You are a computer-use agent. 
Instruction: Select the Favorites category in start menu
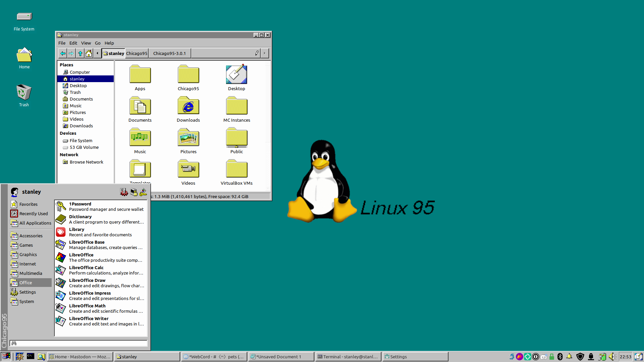(31, 204)
